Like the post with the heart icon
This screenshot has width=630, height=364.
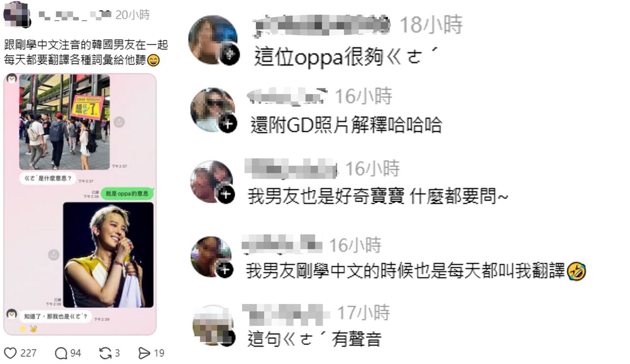(x=10, y=353)
